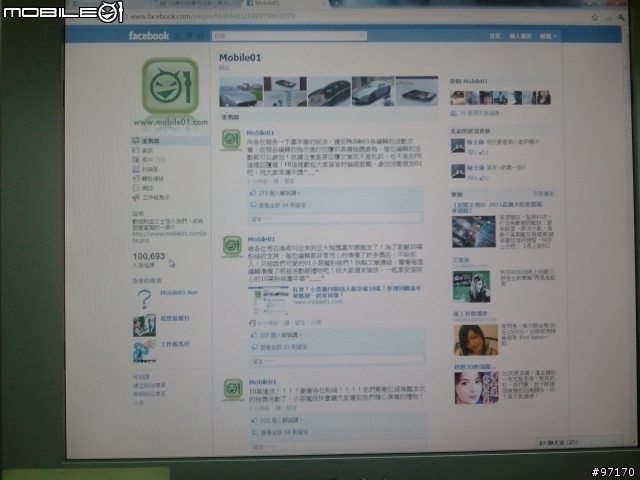The image size is (640, 480).
Task: Click the last friend avatar in row
Action: 544,98
